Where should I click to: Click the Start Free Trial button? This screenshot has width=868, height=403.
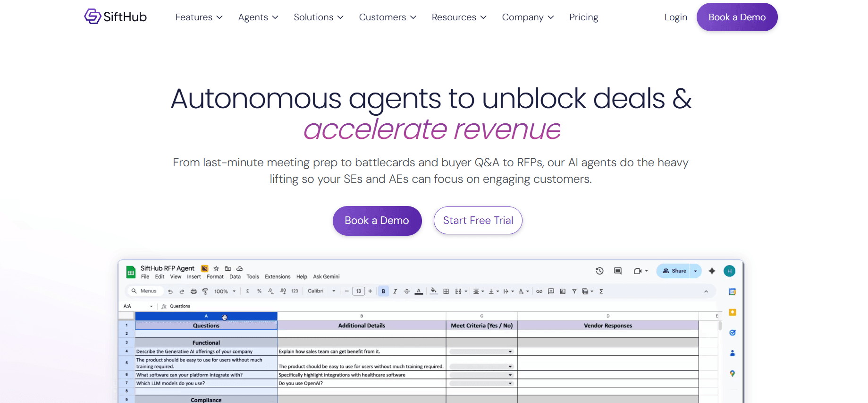coord(478,221)
